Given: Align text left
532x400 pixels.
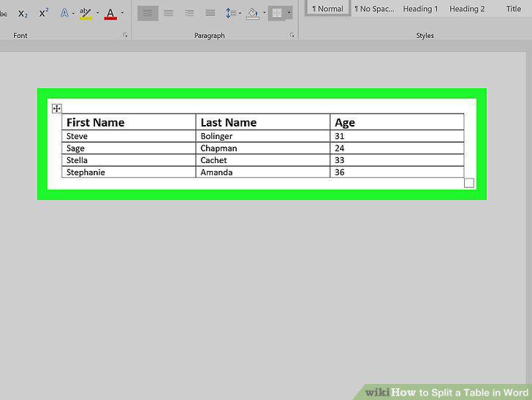Looking at the screenshot, I should coord(148,13).
